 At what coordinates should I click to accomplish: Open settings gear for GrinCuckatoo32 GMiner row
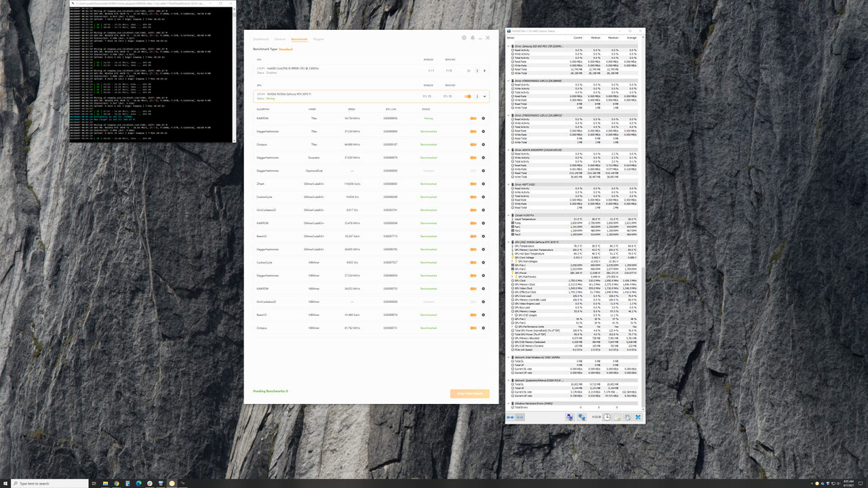[484, 210]
